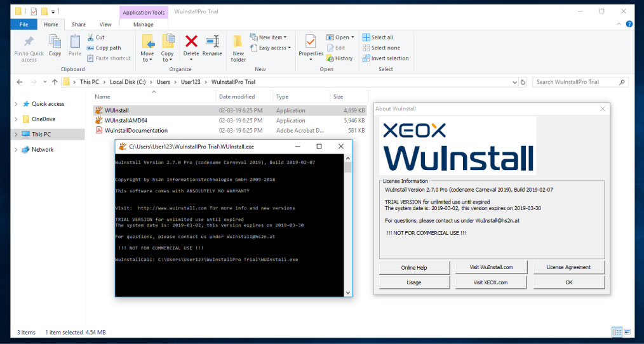The height and width of the screenshot is (344, 644).
Task: Click the Usage button
Action: click(414, 282)
